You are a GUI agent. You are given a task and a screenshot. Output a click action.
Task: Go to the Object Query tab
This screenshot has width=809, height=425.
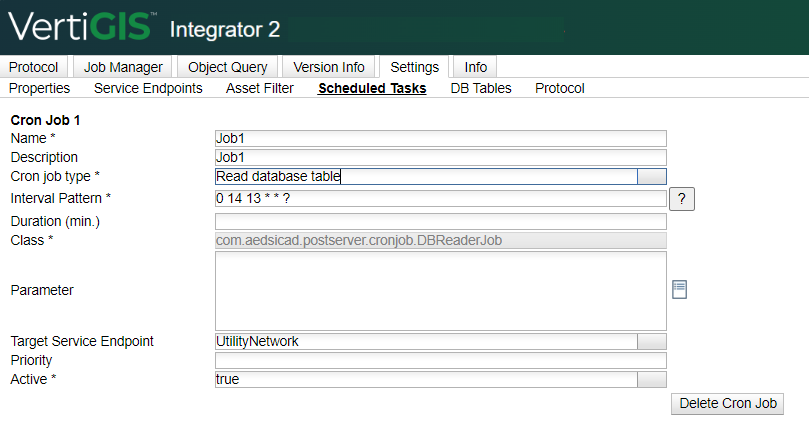coord(228,67)
